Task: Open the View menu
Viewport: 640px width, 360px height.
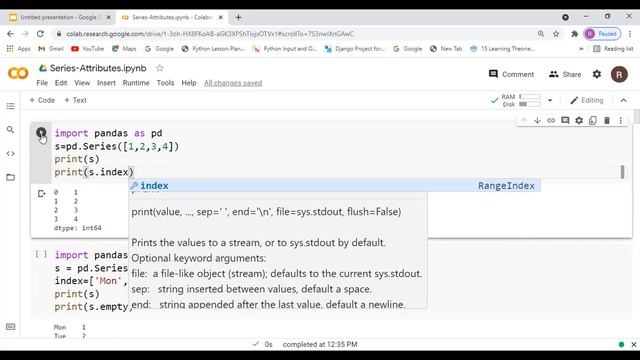Action: (x=82, y=83)
